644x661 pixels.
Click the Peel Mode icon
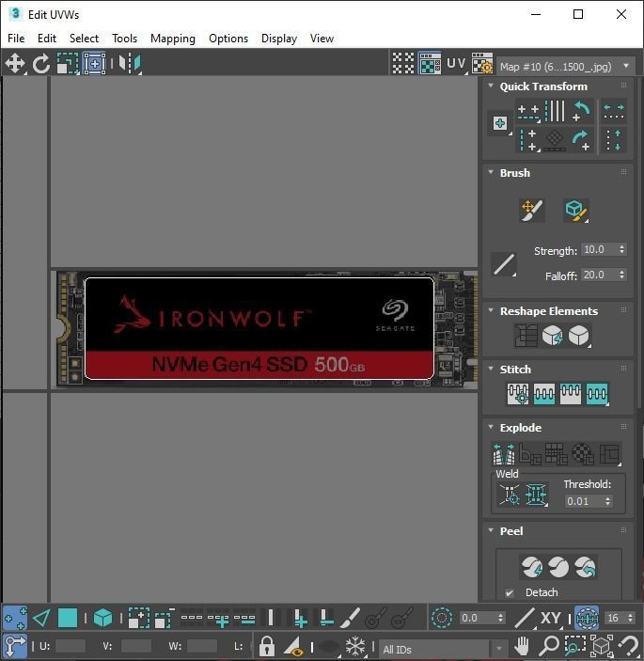tap(558, 567)
